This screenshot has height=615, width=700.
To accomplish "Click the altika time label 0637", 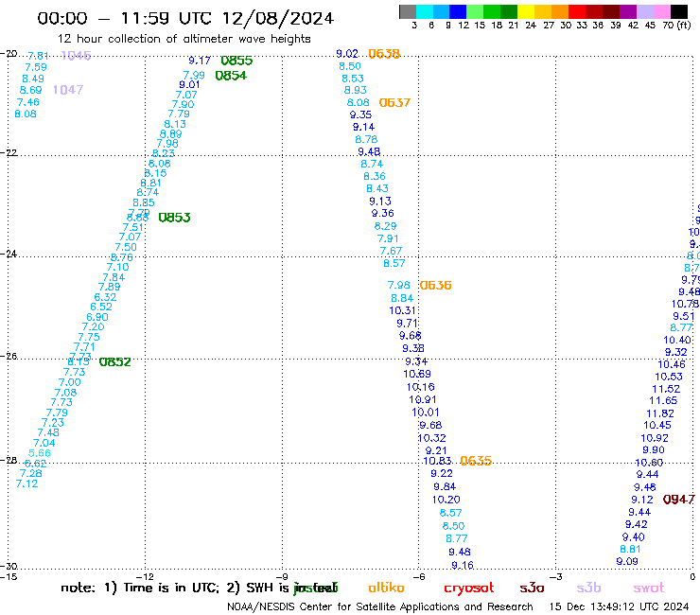I will (x=394, y=103).
